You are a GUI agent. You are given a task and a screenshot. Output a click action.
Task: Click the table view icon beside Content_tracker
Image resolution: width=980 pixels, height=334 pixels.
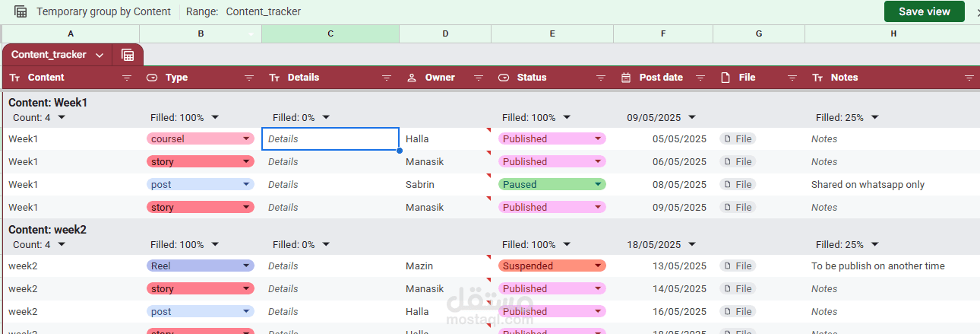[128, 55]
